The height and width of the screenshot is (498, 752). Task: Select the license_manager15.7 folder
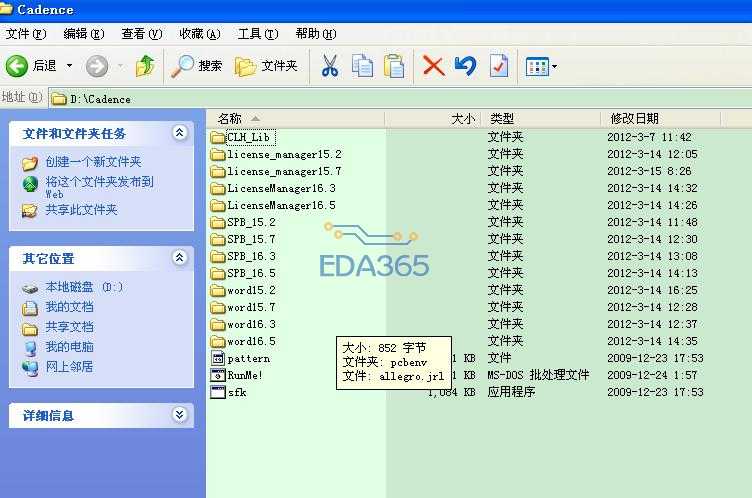(x=284, y=171)
